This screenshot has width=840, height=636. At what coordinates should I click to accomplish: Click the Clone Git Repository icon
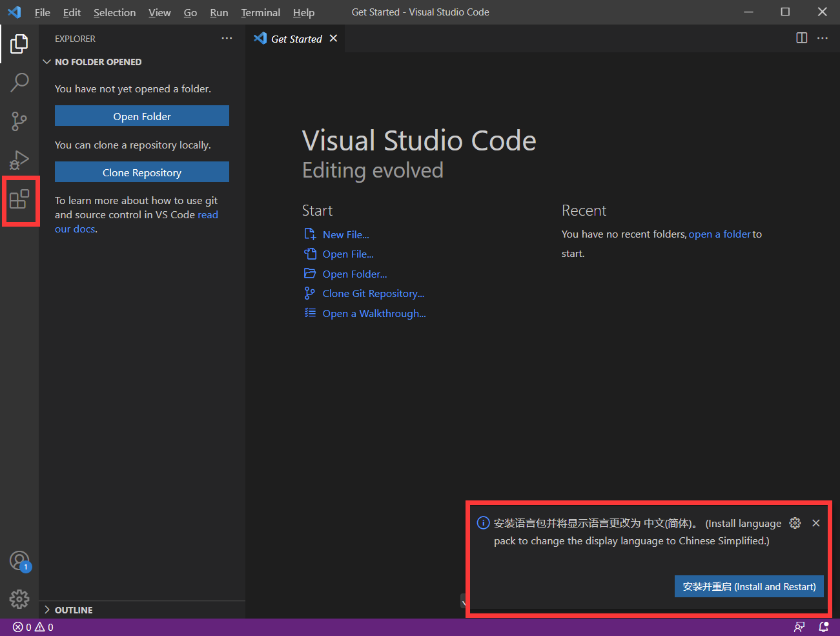coord(310,293)
